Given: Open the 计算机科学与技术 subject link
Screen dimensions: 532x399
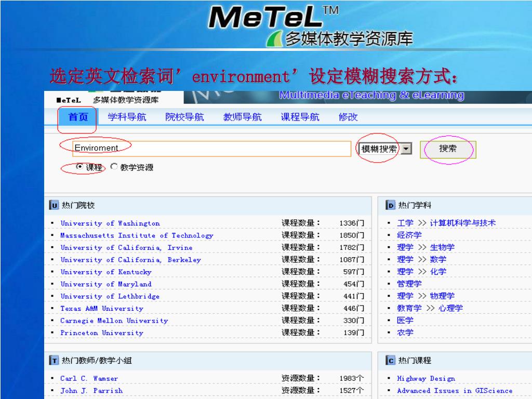Looking at the screenshot, I should [463, 223].
